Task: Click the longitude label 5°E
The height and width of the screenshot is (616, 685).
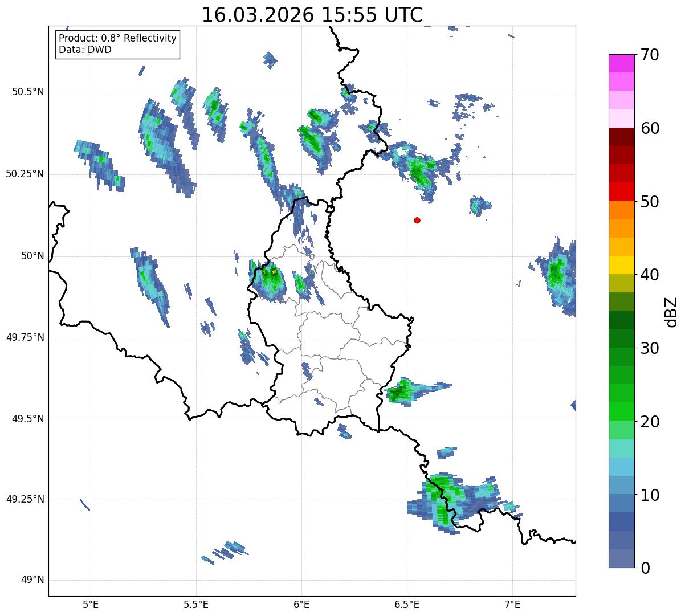Action: click(91, 604)
